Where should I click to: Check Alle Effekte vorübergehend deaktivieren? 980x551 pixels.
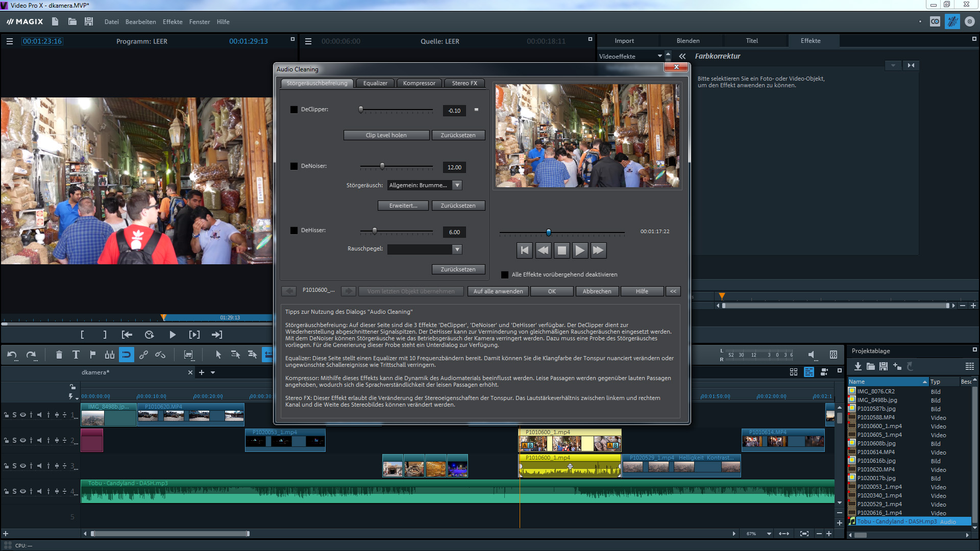tap(505, 274)
